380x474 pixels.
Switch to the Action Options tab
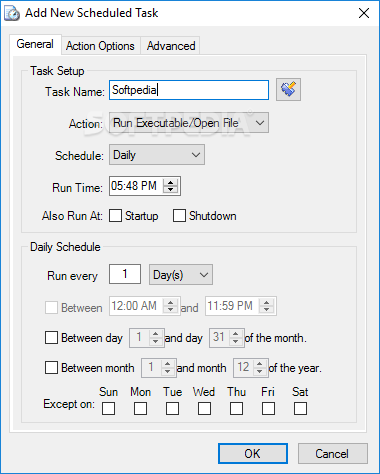pos(100,46)
